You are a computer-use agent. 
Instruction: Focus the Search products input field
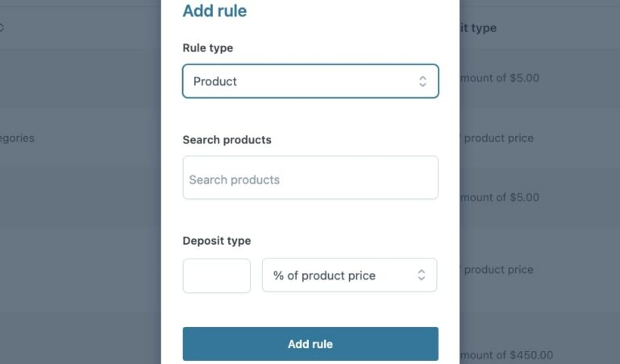tap(310, 178)
